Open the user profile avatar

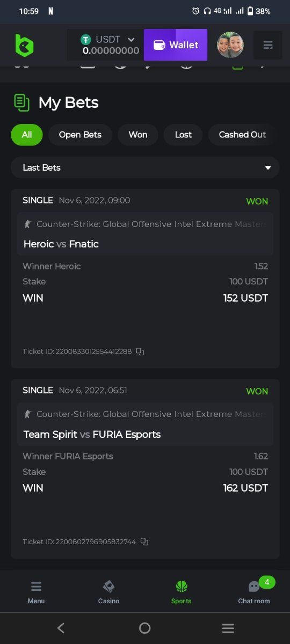tap(230, 45)
